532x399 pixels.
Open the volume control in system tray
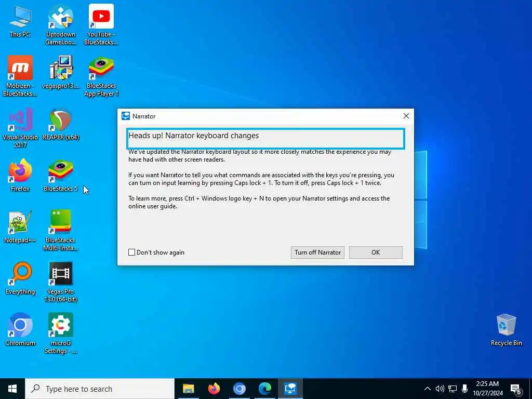pos(440,389)
